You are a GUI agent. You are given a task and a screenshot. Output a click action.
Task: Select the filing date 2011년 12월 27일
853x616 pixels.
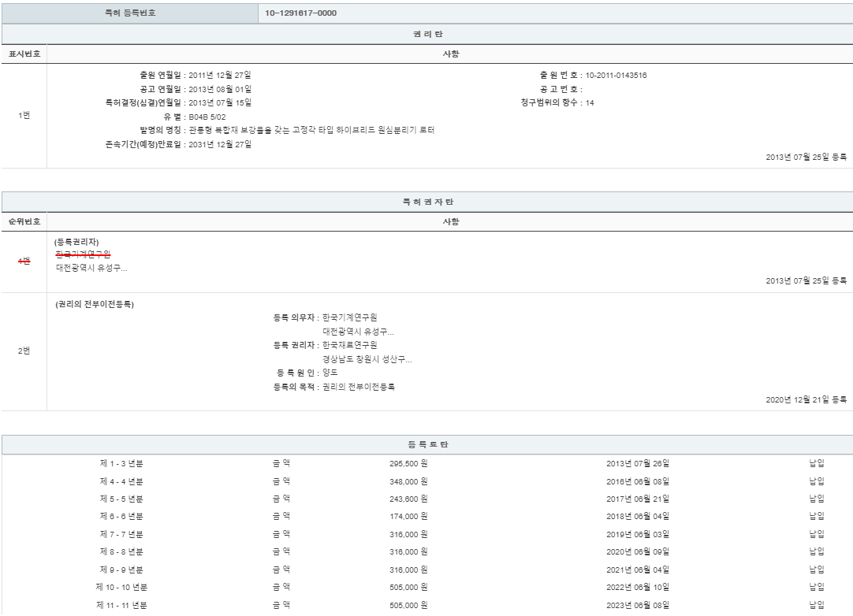tap(220, 76)
